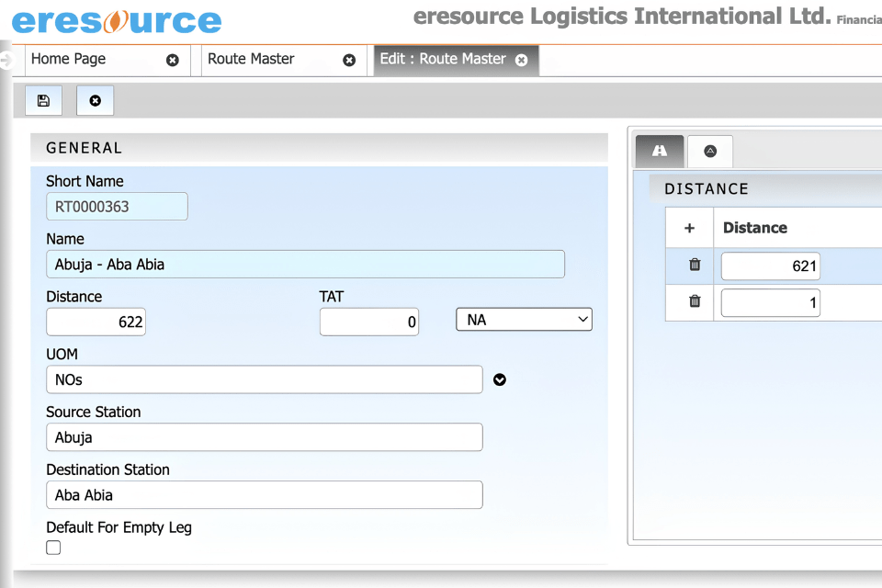Image resolution: width=882 pixels, height=588 pixels.
Task: Toggle Default For Empty Leg checkbox
Action: [53, 548]
